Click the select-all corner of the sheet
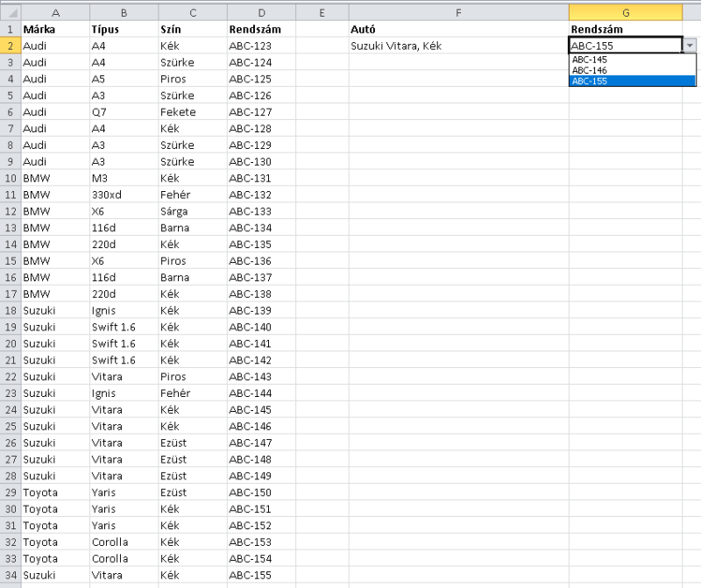The image size is (701, 588). click(x=11, y=12)
